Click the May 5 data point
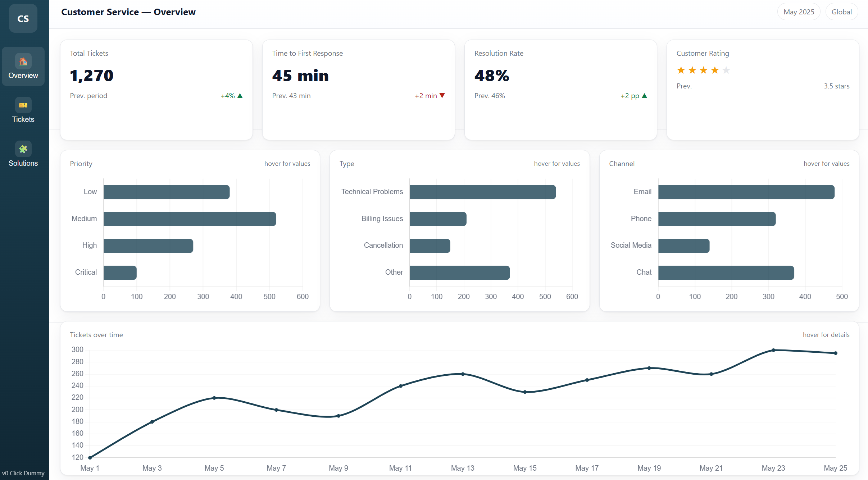This screenshot has width=868, height=480. click(x=214, y=398)
